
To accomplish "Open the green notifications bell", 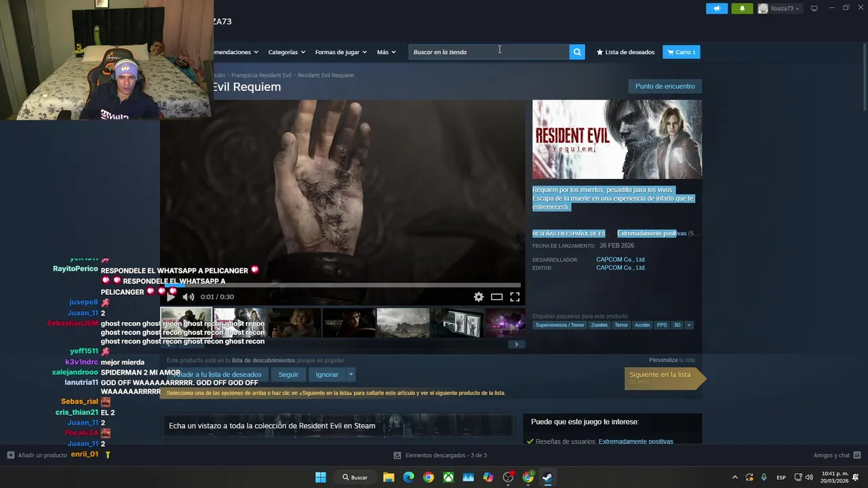I will pos(742,9).
